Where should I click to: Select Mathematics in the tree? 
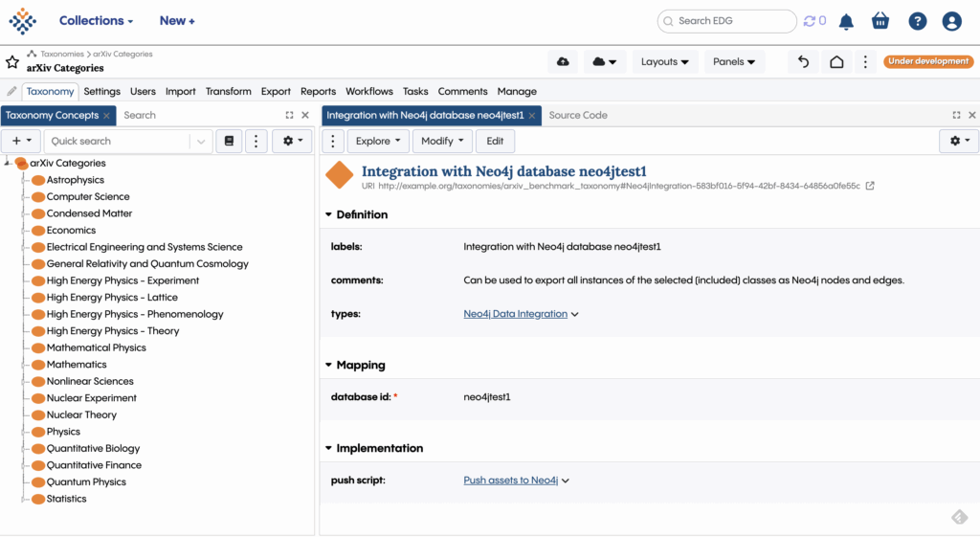(77, 365)
